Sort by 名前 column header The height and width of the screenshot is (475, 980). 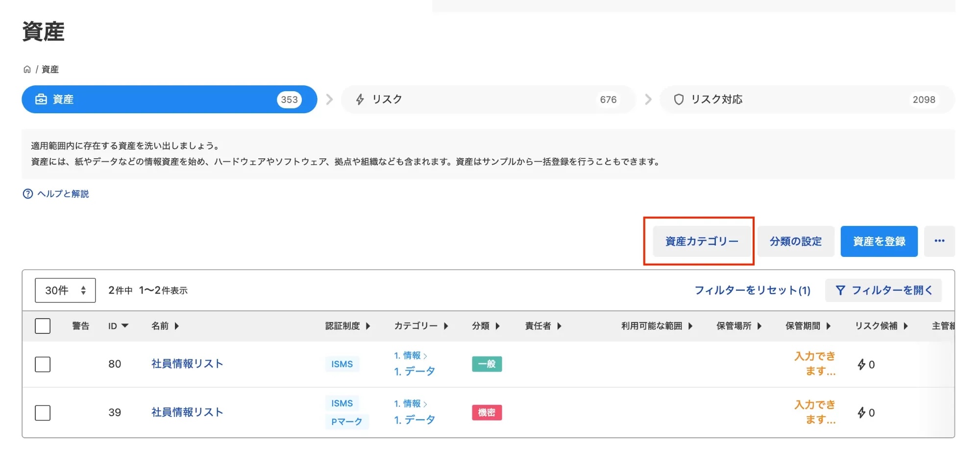165,326
